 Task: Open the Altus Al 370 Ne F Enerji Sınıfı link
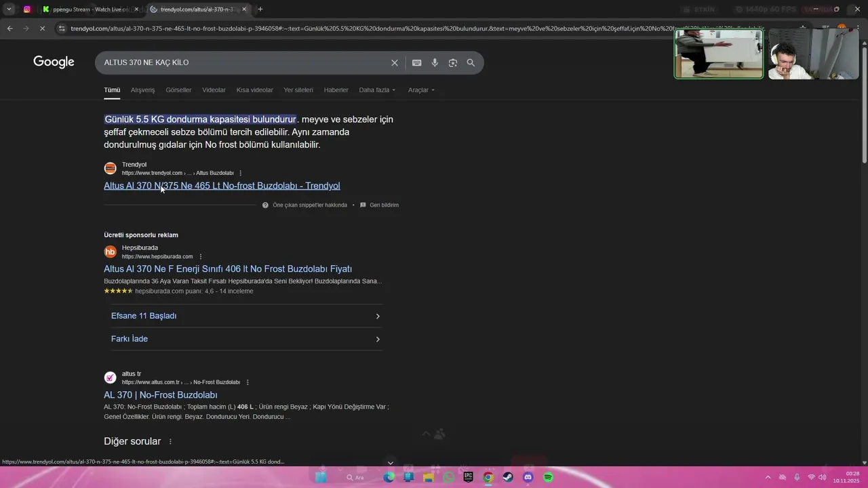coord(228,269)
